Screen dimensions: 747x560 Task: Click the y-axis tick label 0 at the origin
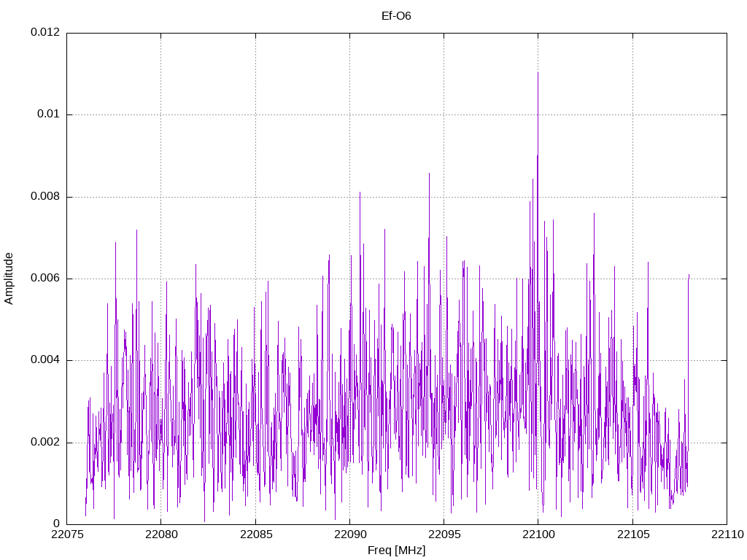point(57,524)
